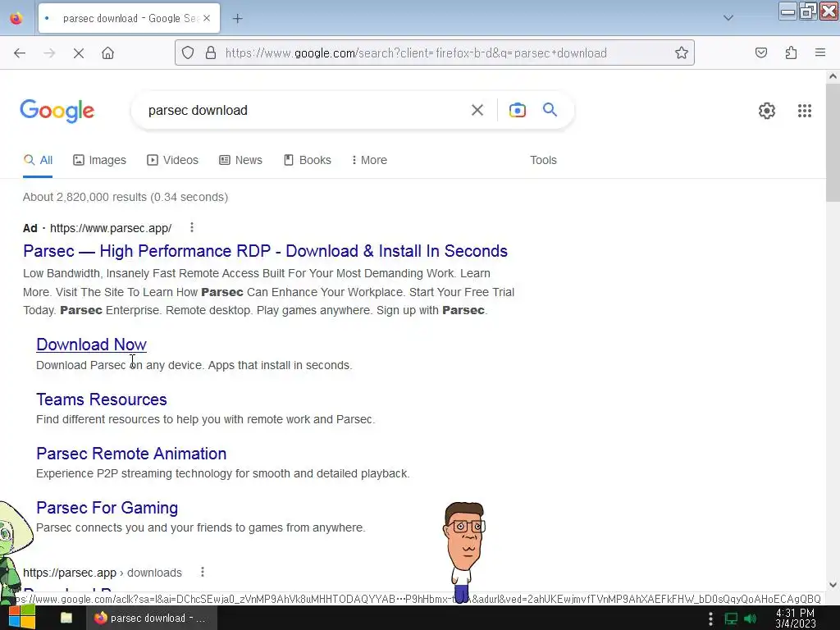Open the Google apps grid
This screenshot has height=630, width=840.
point(805,111)
